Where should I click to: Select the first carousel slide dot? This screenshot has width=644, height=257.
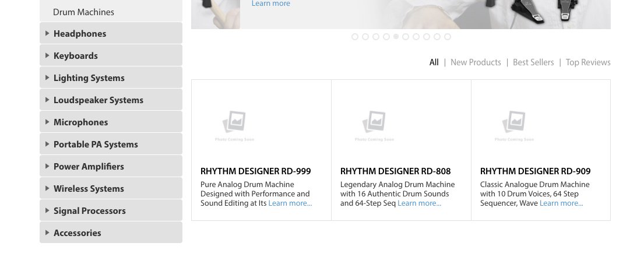point(355,37)
